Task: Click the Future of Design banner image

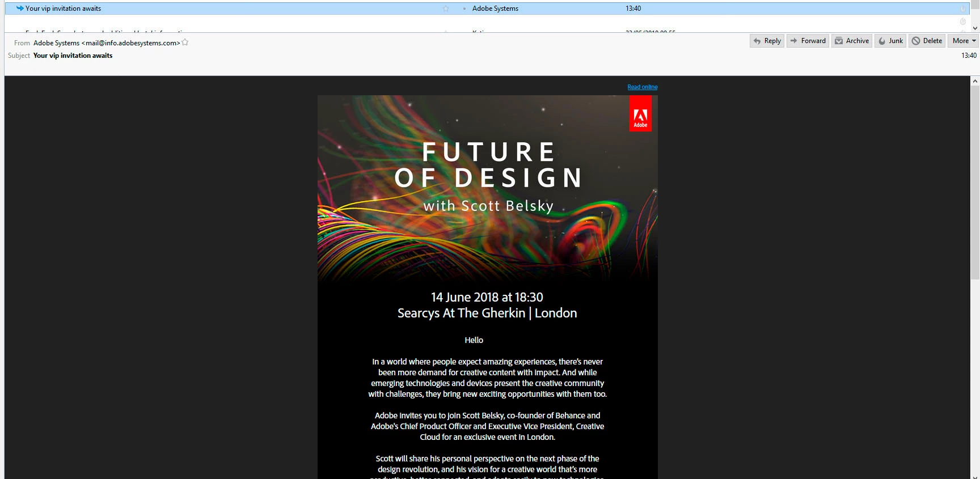Action: coord(487,188)
